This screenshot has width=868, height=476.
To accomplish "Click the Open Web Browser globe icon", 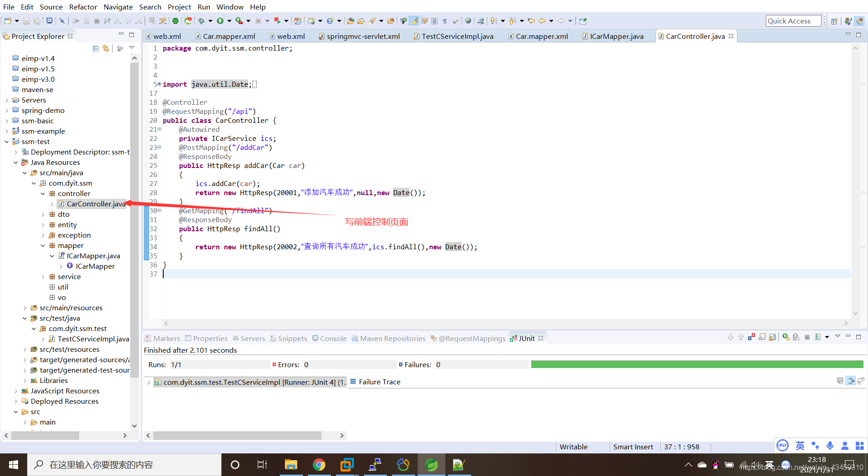I will coord(468,21).
